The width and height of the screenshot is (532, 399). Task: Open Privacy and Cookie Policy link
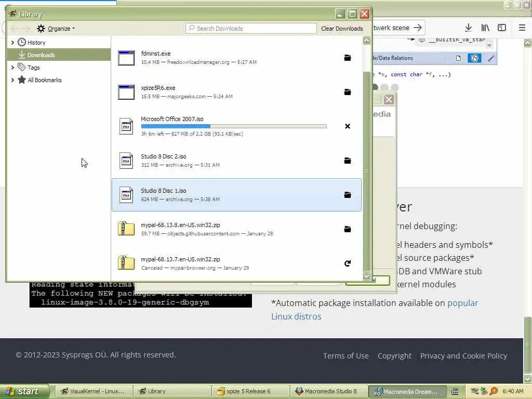(x=463, y=356)
